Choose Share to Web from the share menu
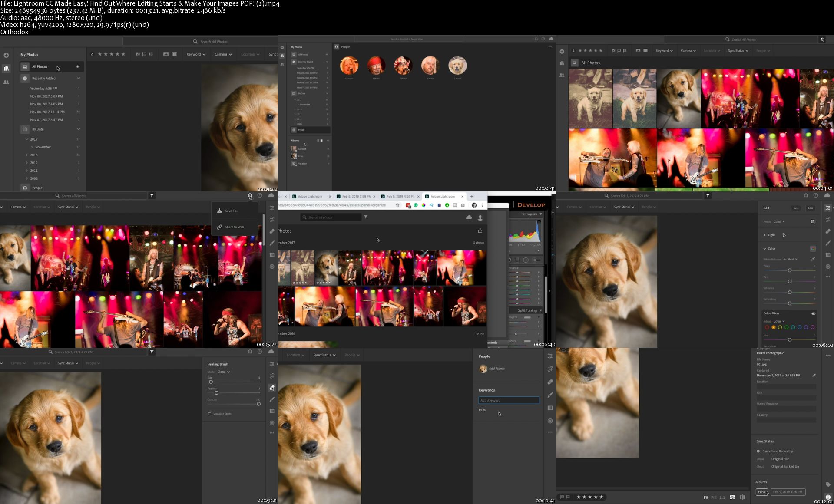Viewport: 834px width, 504px height. [x=235, y=227]
